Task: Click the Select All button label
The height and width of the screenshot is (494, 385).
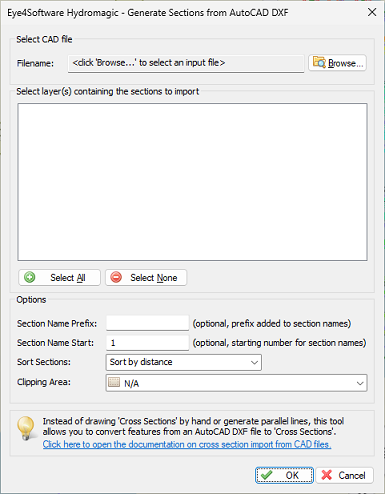Action: tap(68, 278)
